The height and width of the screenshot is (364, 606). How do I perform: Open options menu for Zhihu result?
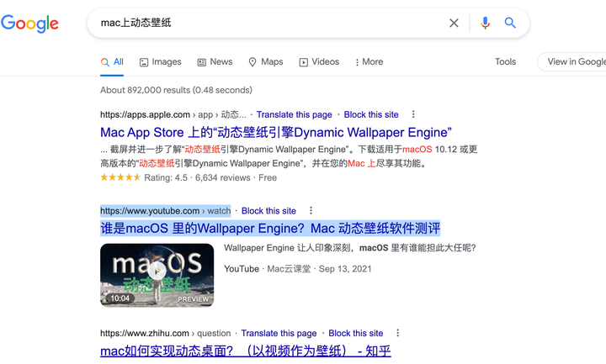pos(397,333)
